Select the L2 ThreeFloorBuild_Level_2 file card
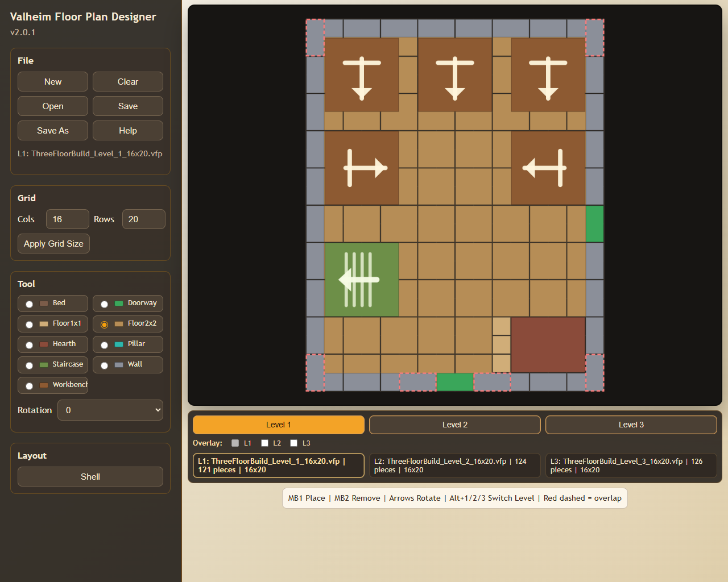This screenshot has height=582, width=728. click(455, 465)
